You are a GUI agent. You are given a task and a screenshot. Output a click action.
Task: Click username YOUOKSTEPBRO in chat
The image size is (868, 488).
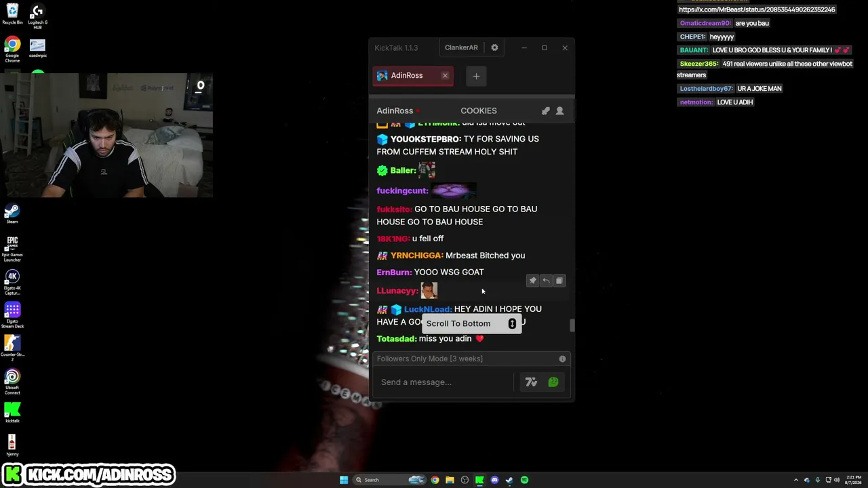coord(426,139)
